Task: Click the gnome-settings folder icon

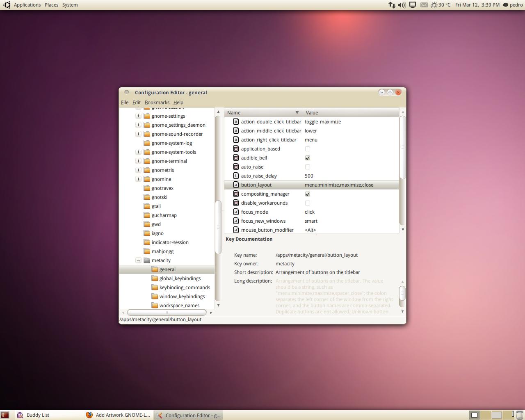Action: pyautogui.click(x=147, y=116)
